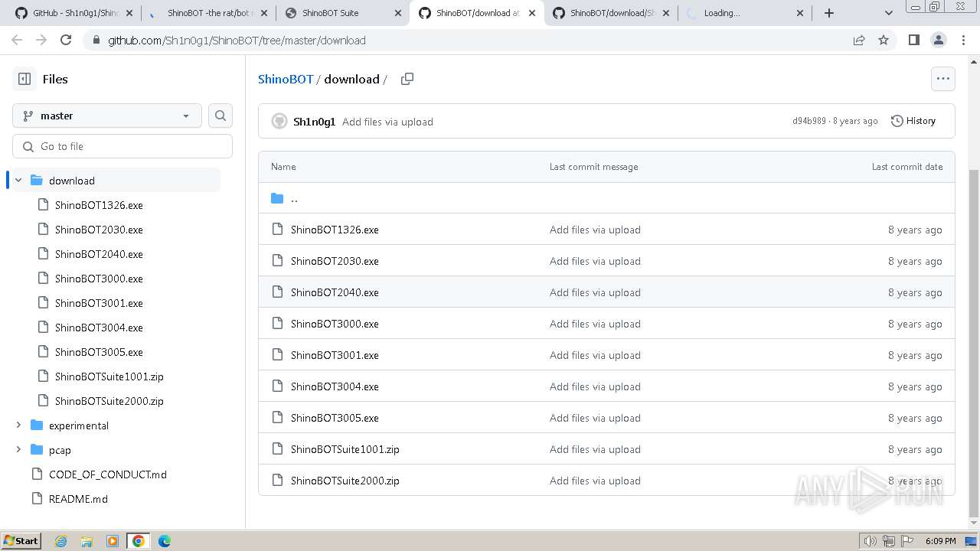Expand the experimental folder
The width and height of the screenshot is (980, 551).
pyautogui.click(x=18, y=425)
